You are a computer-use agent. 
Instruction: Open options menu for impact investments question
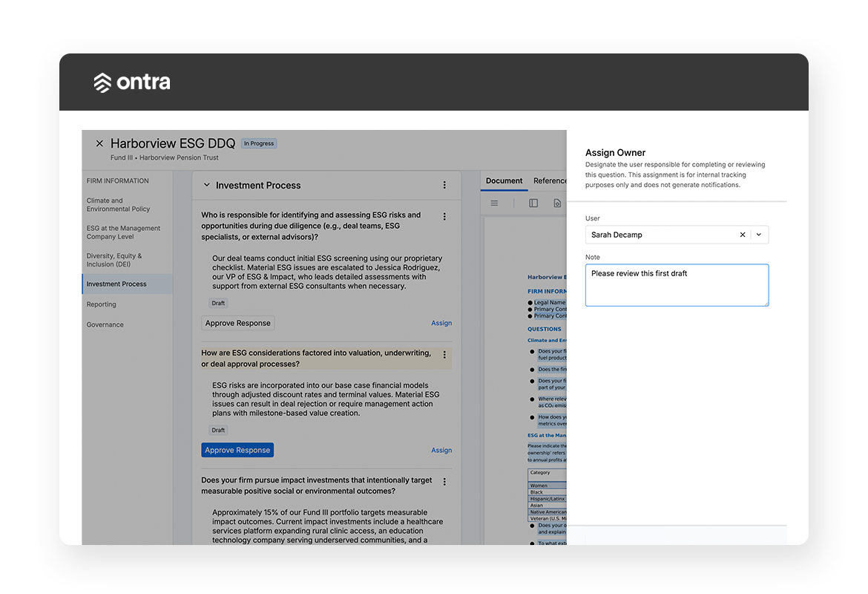point(444,482)
